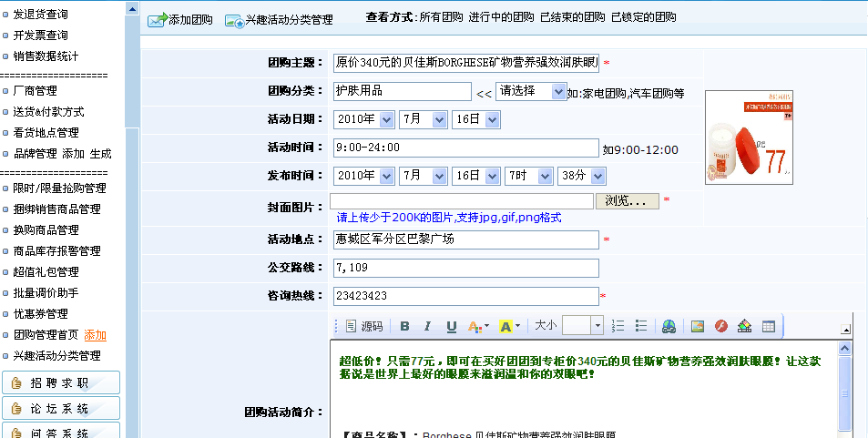868x438 pixels.
Task: Insert a bulleted list in editor
Action: [641, 326]
